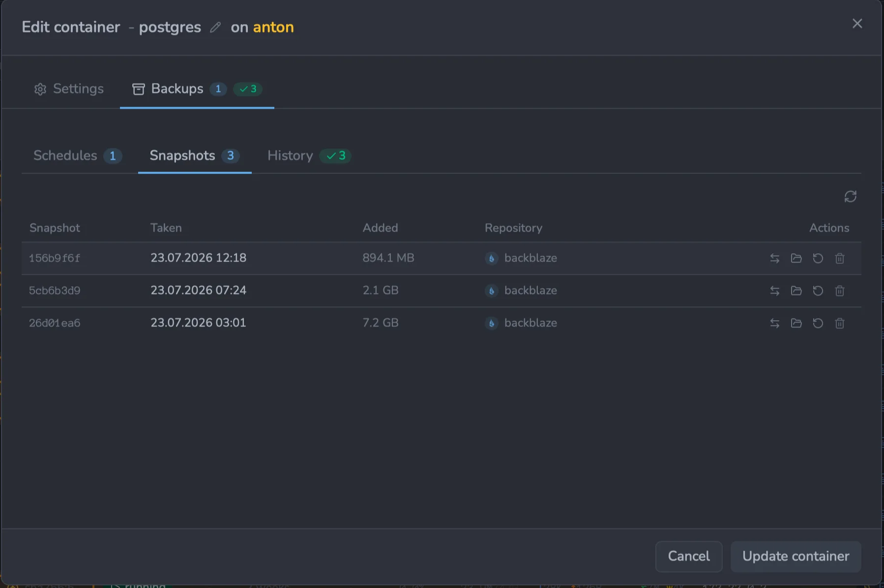884x588 pixels.
Task: Click snapshot ID 26d01ea6
Action: point(55,323)
